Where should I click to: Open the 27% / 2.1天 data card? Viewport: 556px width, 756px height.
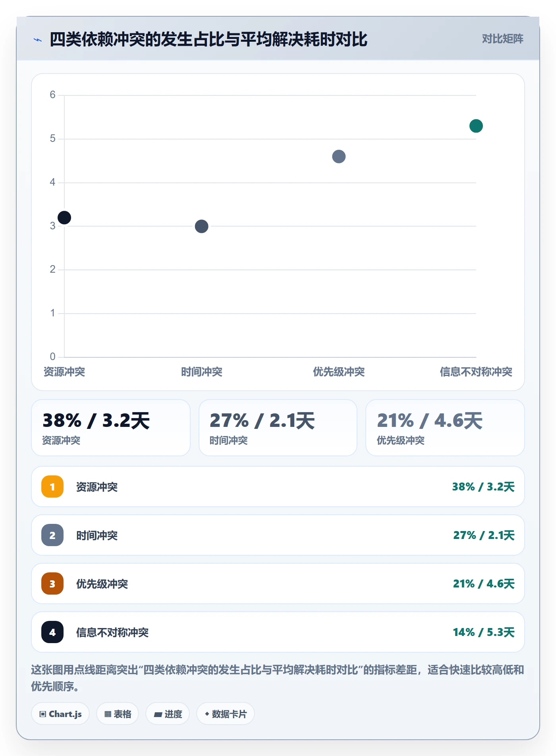(x=278, y=428)
